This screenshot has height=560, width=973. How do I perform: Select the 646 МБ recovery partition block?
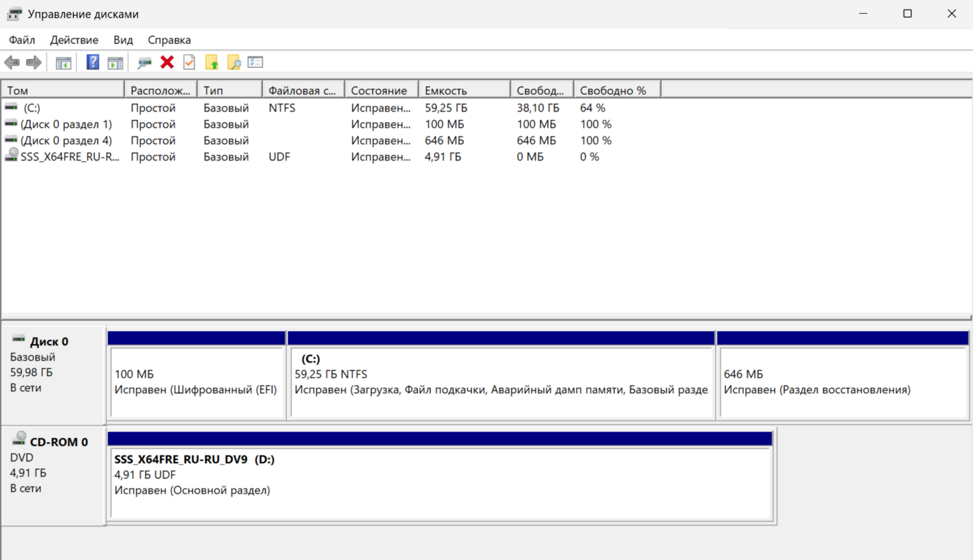(x=842, y=382)
